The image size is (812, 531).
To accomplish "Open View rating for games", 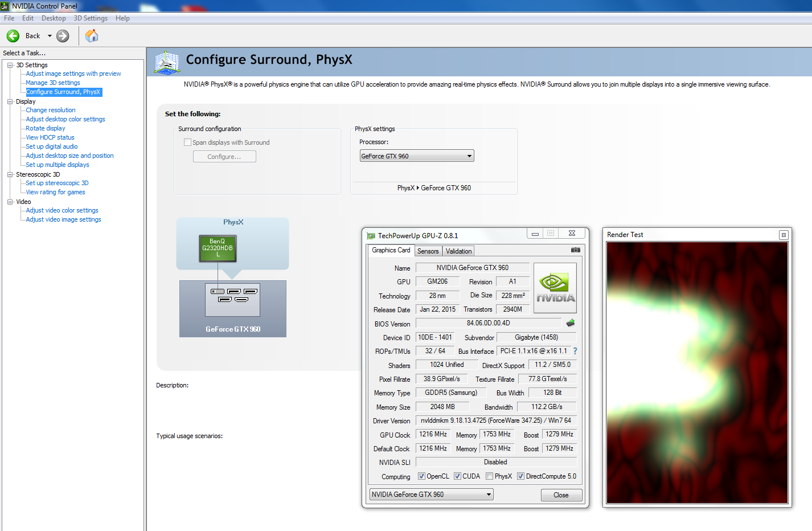I will coord(55,192).
